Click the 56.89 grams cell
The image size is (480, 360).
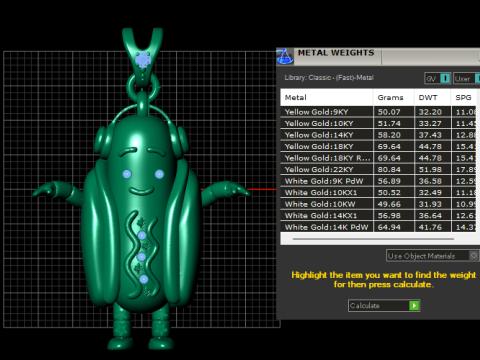(394, 181)
